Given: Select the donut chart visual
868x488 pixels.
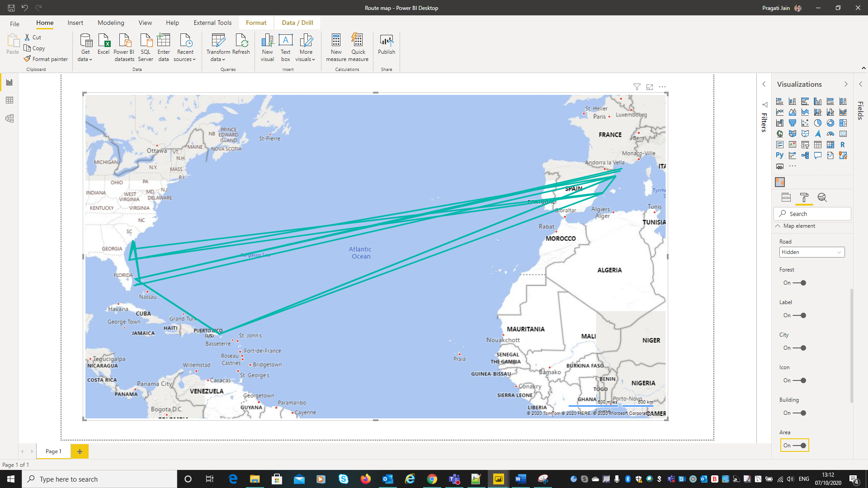Looking at the screenshot, I should tap(830, 123).
